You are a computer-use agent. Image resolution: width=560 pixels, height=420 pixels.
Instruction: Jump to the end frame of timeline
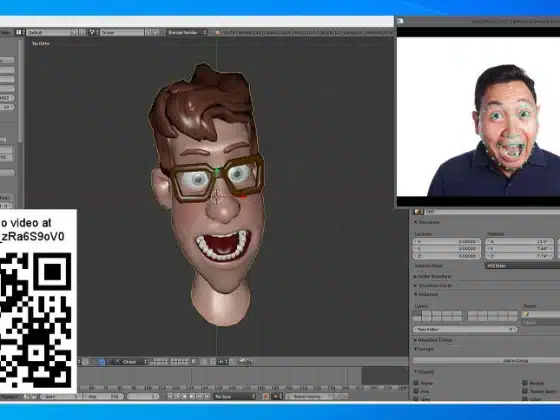[x=206, y=396]
